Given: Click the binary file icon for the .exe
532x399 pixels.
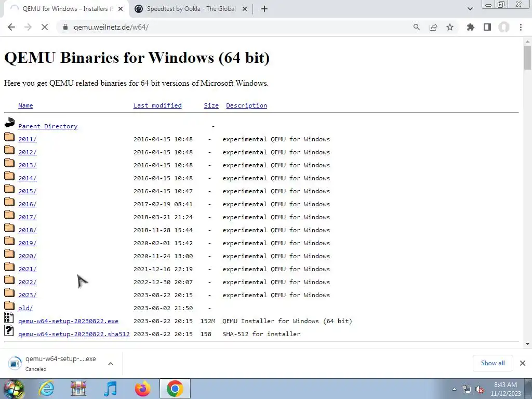Looking at the screenshot, I should 9,317.
